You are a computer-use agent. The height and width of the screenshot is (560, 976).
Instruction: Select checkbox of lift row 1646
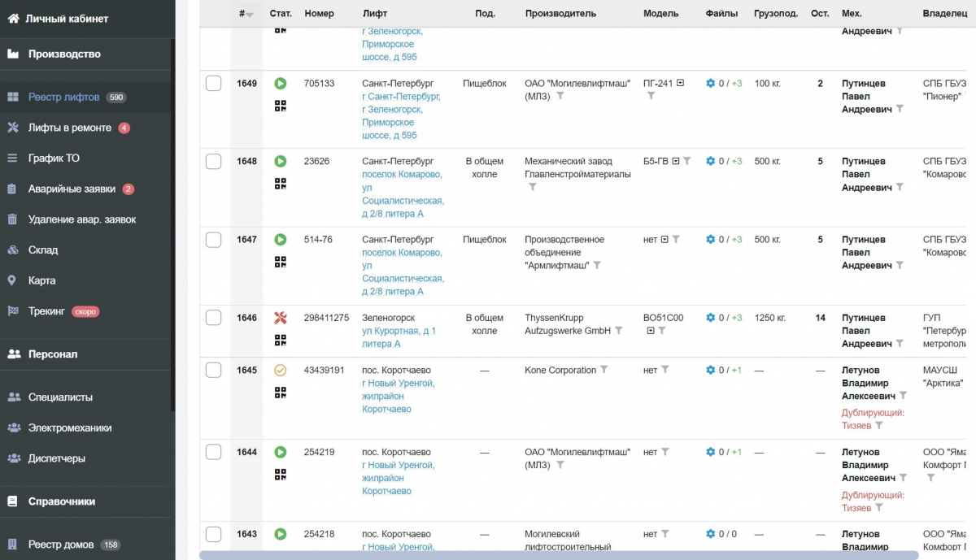[x=213, y=318]
